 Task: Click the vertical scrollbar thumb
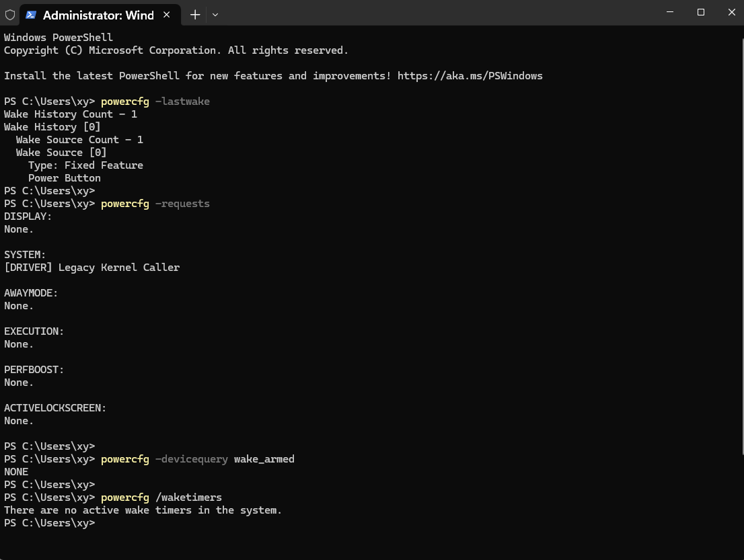(x=742, y=247)
